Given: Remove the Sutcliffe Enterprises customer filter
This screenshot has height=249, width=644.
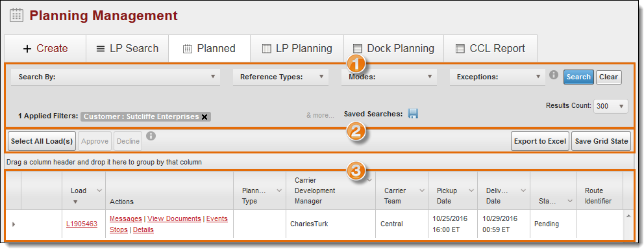Looking at the screenshot, I should (x=204, y=117).
